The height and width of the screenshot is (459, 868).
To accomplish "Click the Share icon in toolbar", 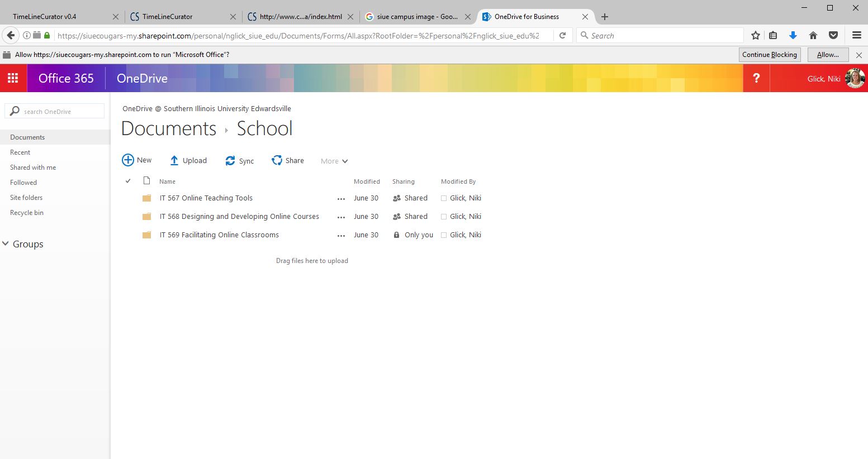I will pos(277,161).
